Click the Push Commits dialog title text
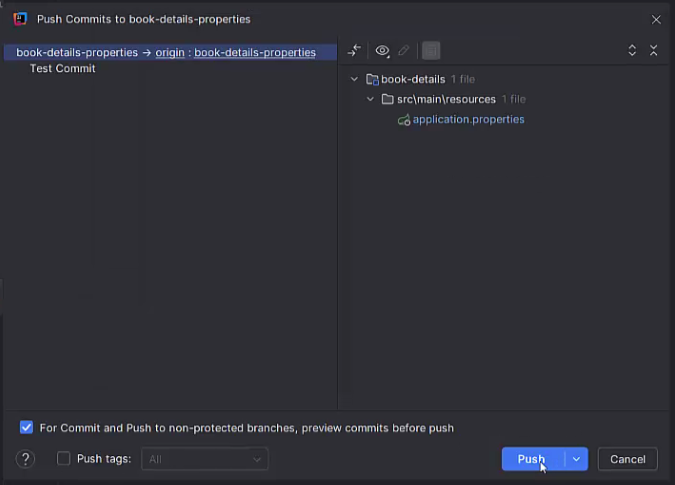The image size is (675, 485). click(143, 19)
